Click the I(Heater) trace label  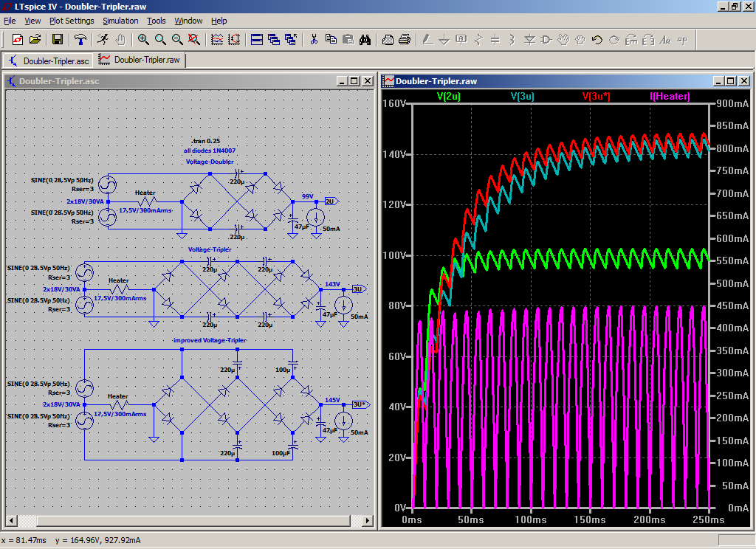click(x=669, y=97)
